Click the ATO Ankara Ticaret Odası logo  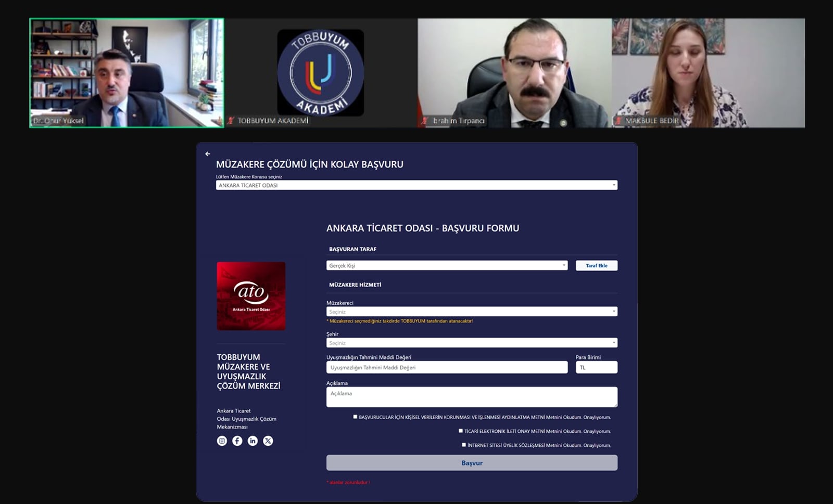251,296
